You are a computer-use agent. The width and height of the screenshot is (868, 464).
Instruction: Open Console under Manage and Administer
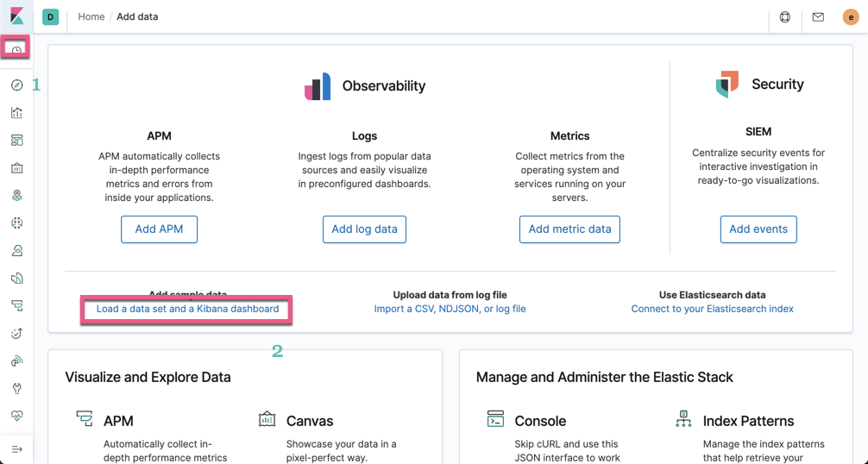tap(540, 421)
